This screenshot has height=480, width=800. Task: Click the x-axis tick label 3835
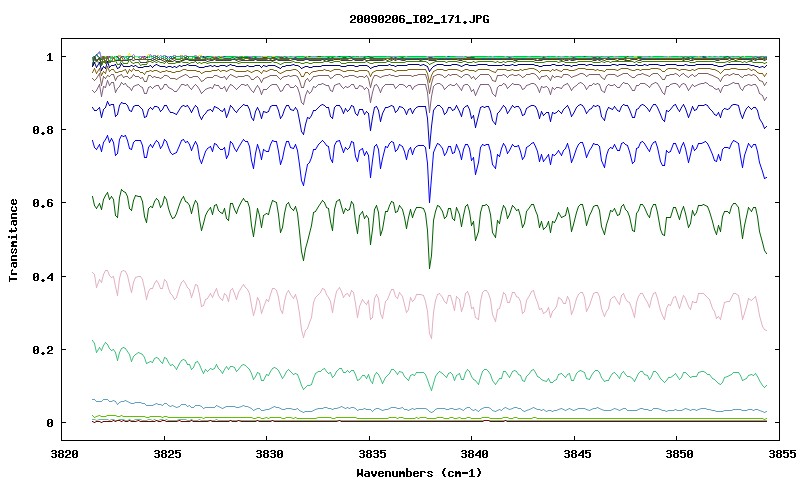coord(372,454)
